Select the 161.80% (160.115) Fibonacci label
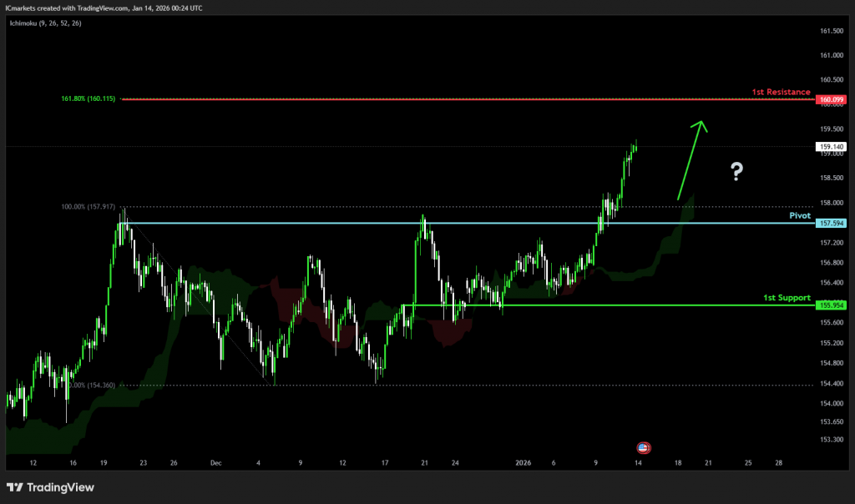This screenshot has height=504, width=855. (x=90, y=99)
